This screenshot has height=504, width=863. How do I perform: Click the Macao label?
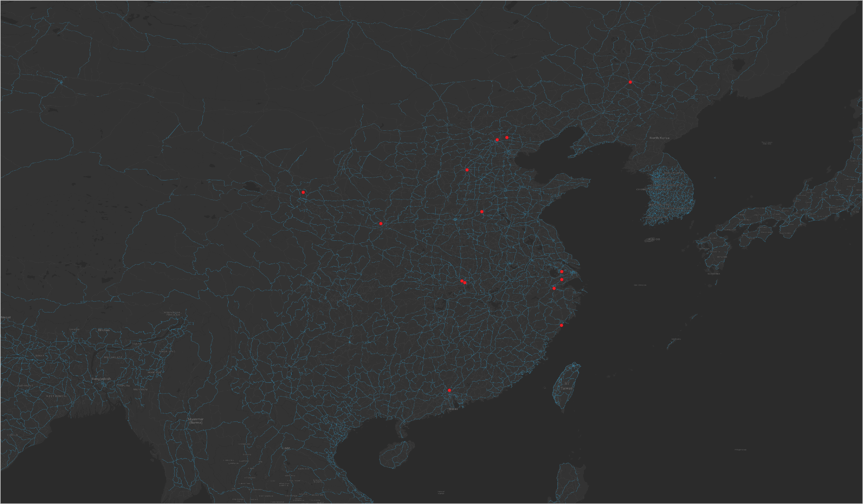coord(453,409)
